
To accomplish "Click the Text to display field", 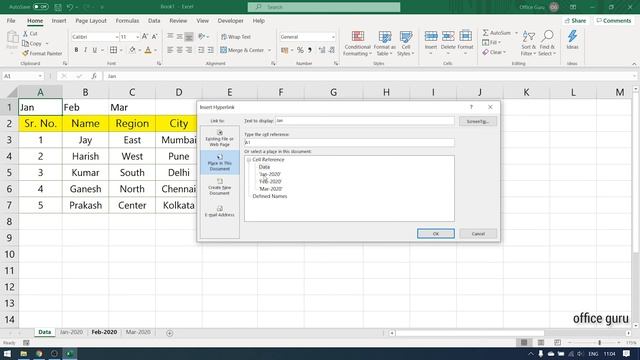I will (364, 121).
